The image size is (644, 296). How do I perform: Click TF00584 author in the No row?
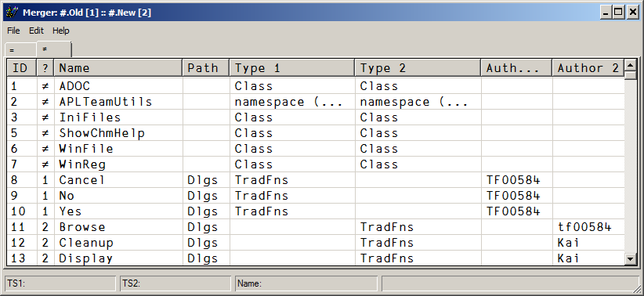[x=513, y=196]
